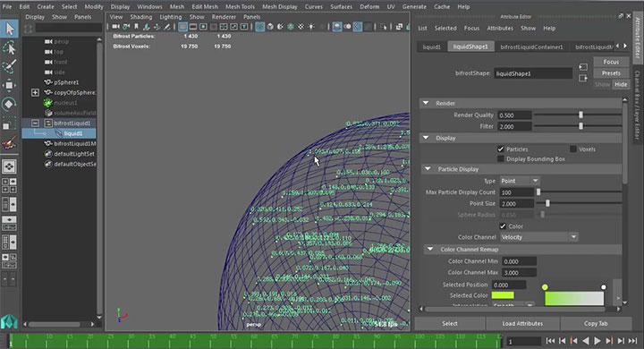Click the play forward button on timeline
644x349 pixels.
pyautogui.click(x=597, y=341)
